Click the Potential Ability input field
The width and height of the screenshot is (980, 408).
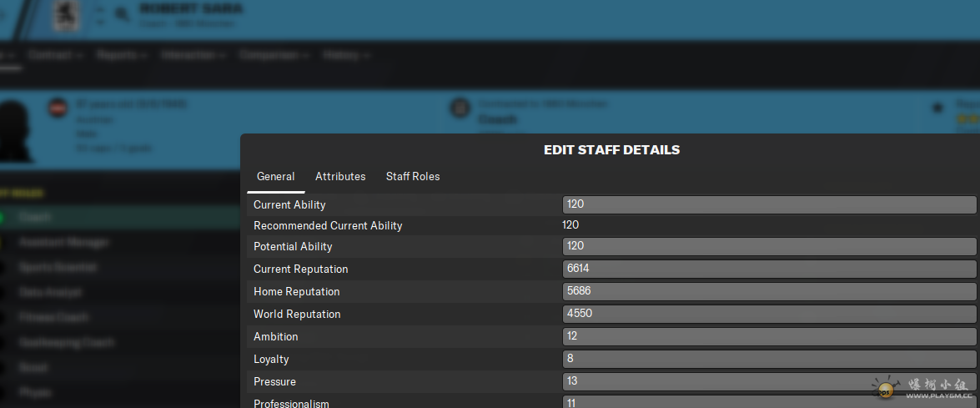(768, 246)
